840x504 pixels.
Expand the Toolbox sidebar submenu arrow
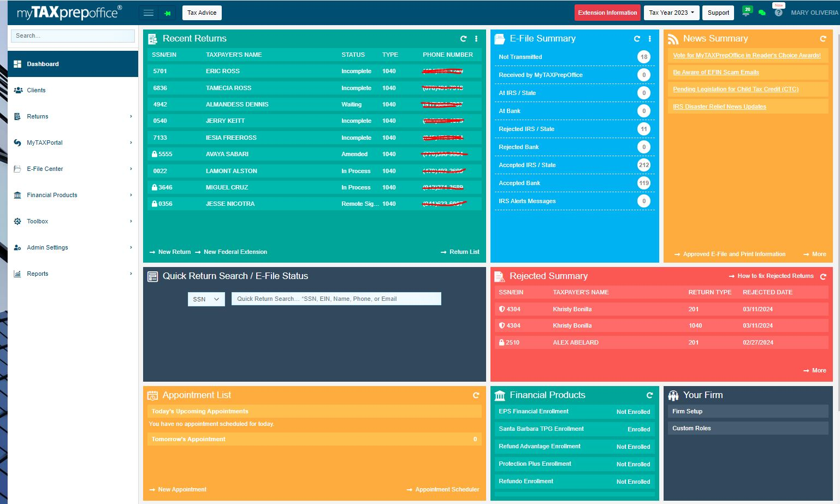[131, 221]
